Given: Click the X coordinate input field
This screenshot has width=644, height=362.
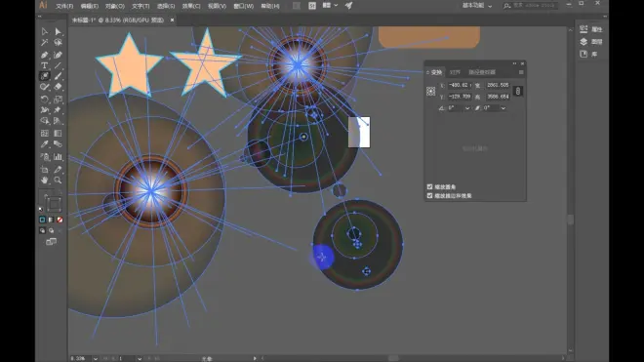Looking at the screenshot, I should 460,85.
